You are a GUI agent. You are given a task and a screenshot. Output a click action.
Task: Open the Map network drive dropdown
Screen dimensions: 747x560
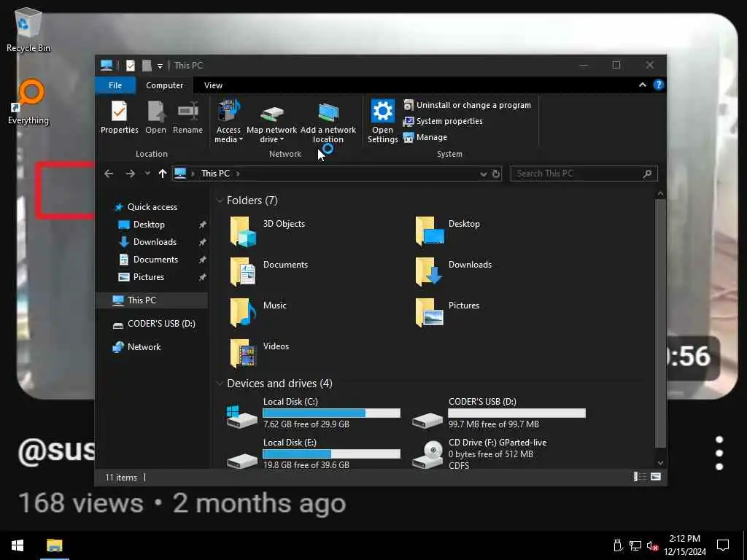271,122
